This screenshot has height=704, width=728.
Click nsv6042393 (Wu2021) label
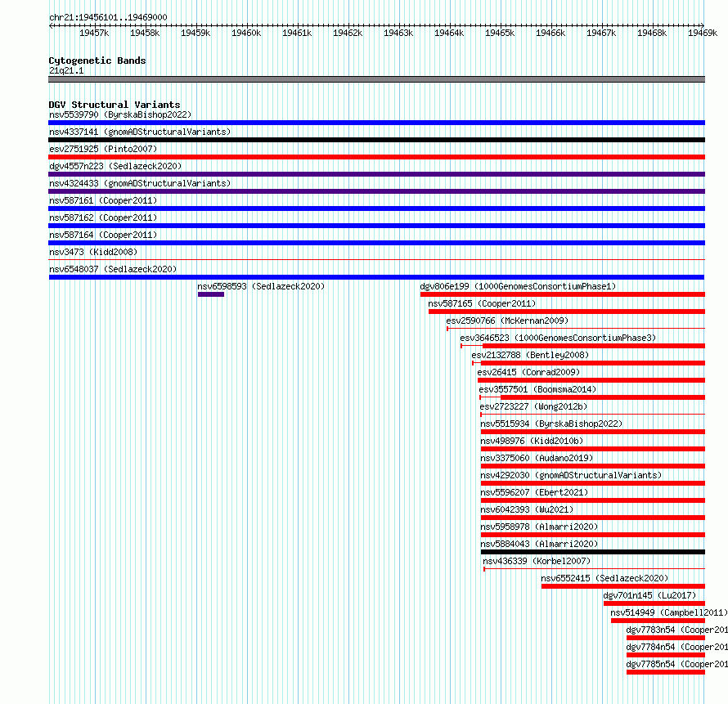[x=527, y=509]
